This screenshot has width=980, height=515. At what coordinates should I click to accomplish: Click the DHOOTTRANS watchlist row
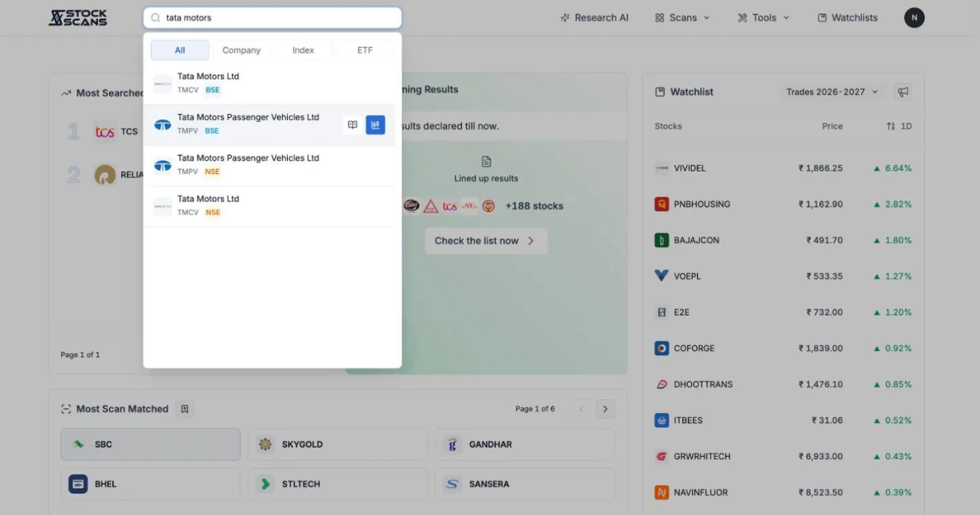(x=783, y=384)
